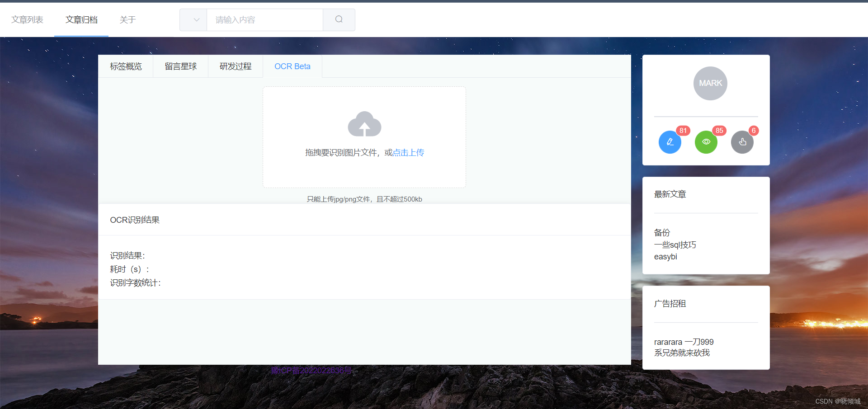The width and height of the screenshot is (868, 409).
Task: Open the search type dropdown
Action: [193, 19]
